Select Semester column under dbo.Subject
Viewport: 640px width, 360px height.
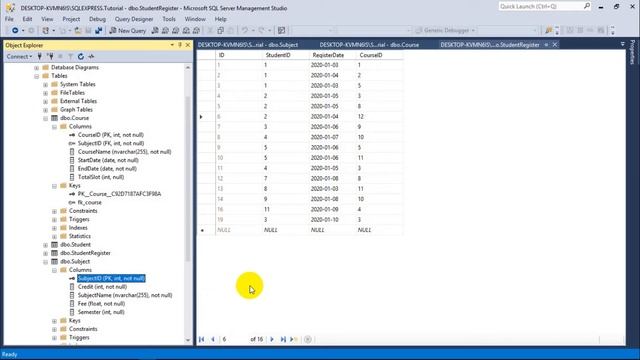pos(101,312)
